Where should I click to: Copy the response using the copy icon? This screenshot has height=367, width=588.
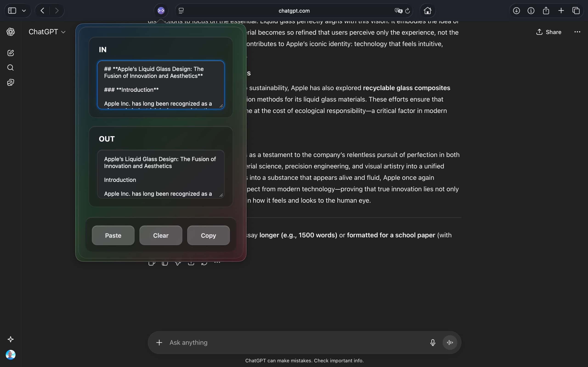pos(165,264)
